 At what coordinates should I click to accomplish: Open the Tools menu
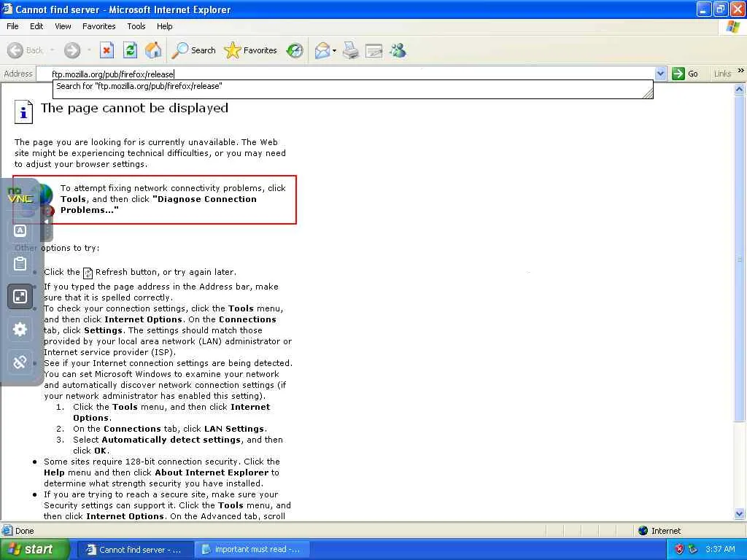pos(136,26)
